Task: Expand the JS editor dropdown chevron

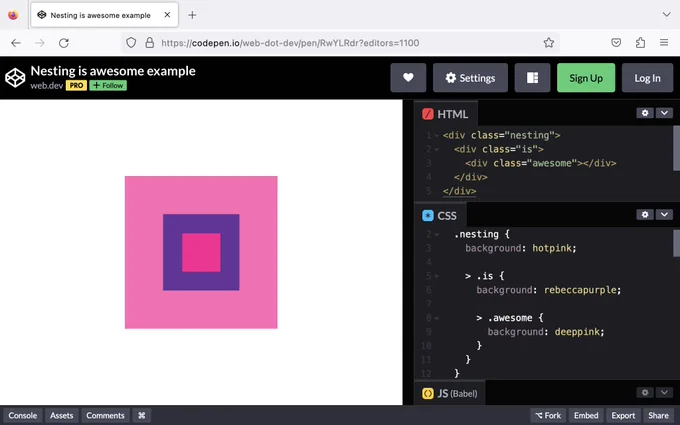Action: coord(664,392)
